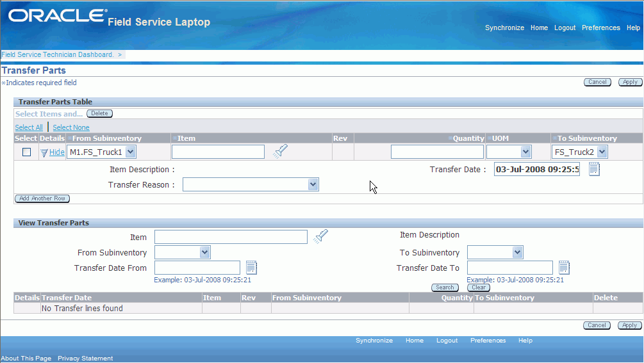Open Field Service Technician Dashboard breadcrumb
Viewport: 644px width, 363px height.
(58, 54)
